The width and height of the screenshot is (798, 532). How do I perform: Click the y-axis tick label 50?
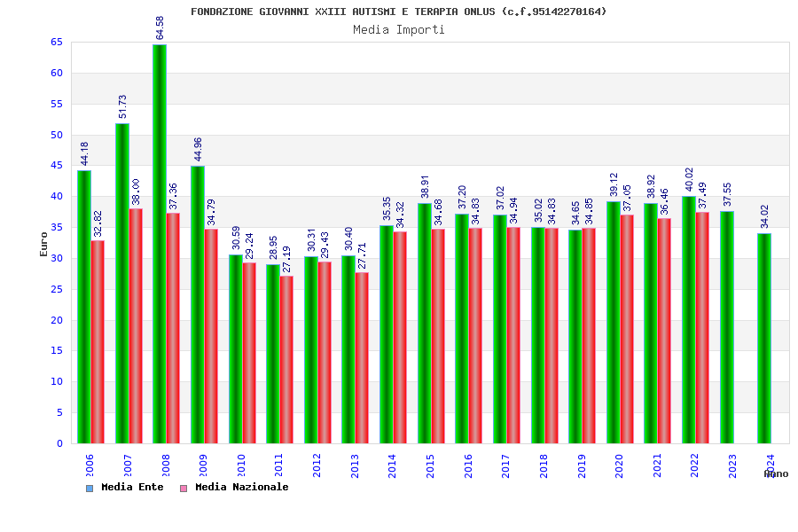pos(57,135)
